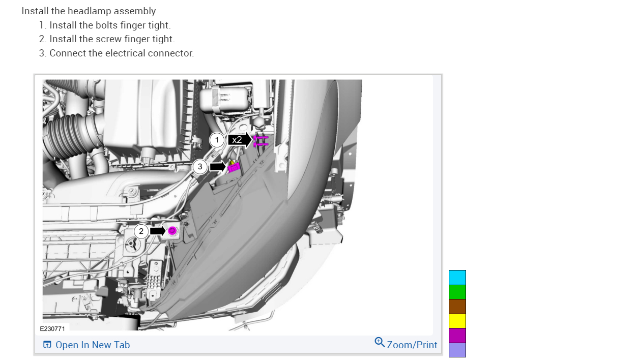635x364 pixels.
Task: Select the cyan color swatch
Action: tap(457, 278)
